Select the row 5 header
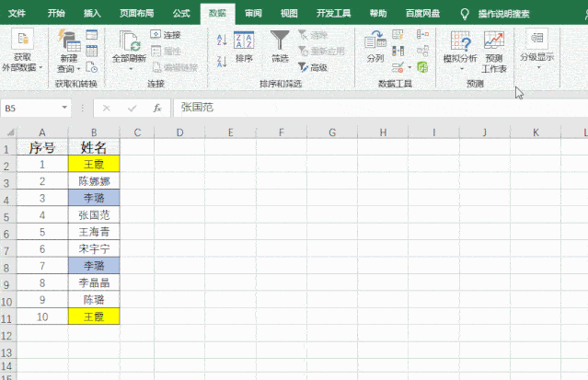The image size is (588, 380). coord(6,217)
